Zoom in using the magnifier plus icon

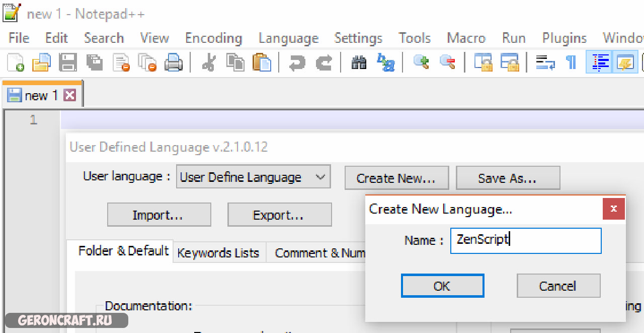pos(421,63)
